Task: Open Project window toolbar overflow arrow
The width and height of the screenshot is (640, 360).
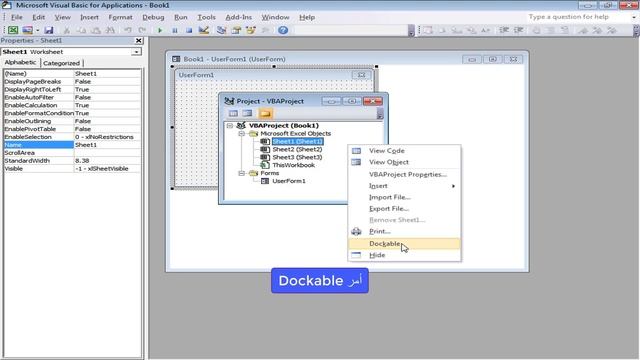Action: [380, 114]
